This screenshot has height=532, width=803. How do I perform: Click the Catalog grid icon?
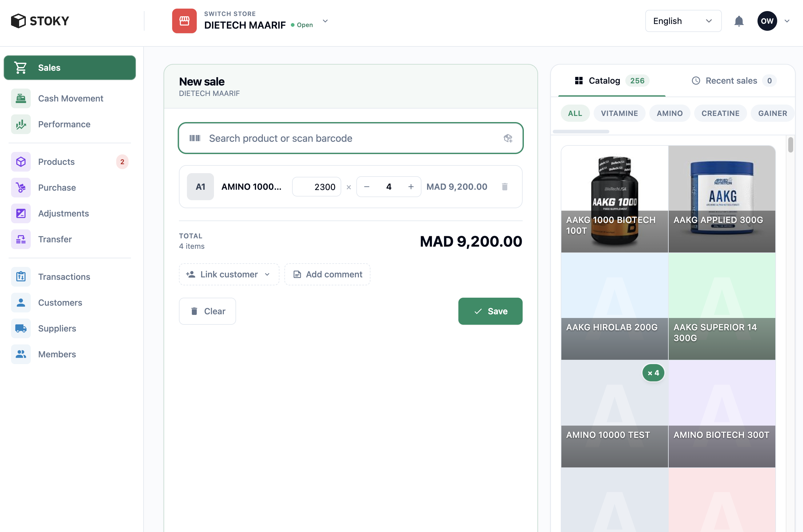[x=579, y=80]
